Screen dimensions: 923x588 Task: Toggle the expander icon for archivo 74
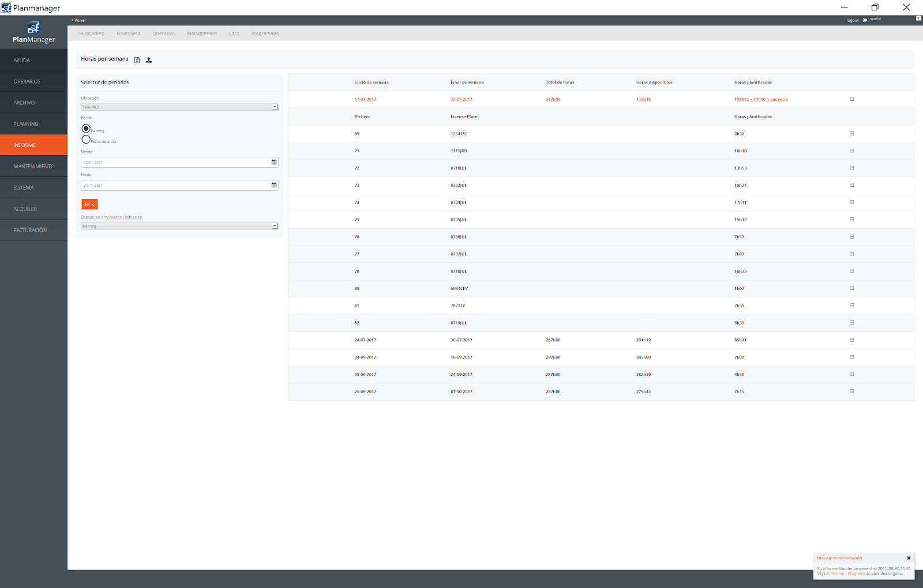pyautogui.click(x=852, y=202)
